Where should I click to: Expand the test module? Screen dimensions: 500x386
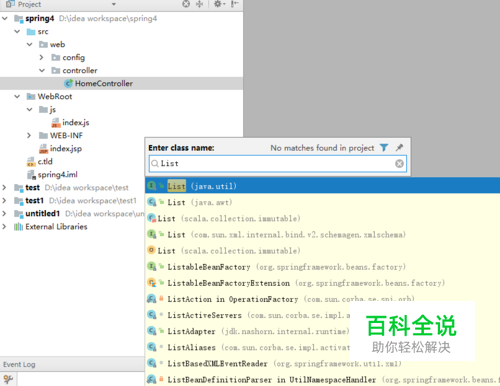(x=4, y=187)
